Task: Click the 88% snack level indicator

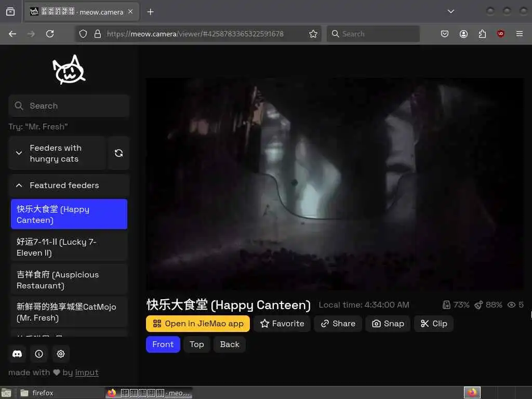Action: 488,305
